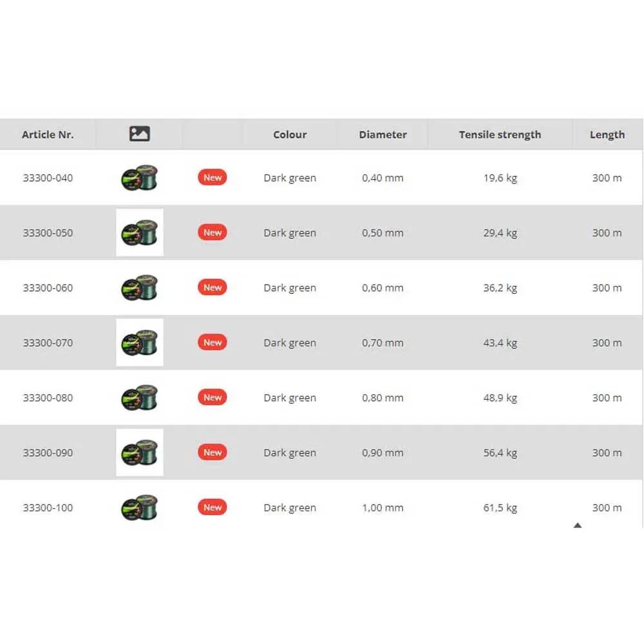Click the small up arrow below Length column
Screen dimensions: 644x644
click(578, 526)
